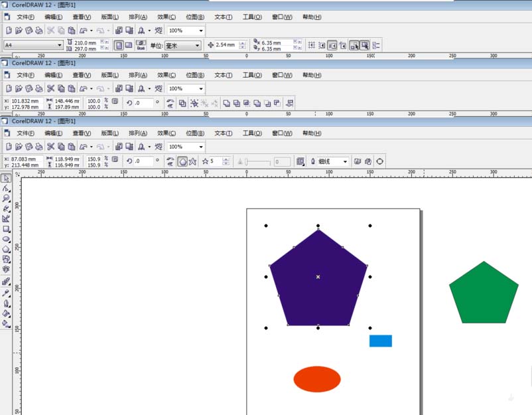Screen dimensions: 532x415
Task: Select the Fill tool in the toolbox
Action: point(5,313)
